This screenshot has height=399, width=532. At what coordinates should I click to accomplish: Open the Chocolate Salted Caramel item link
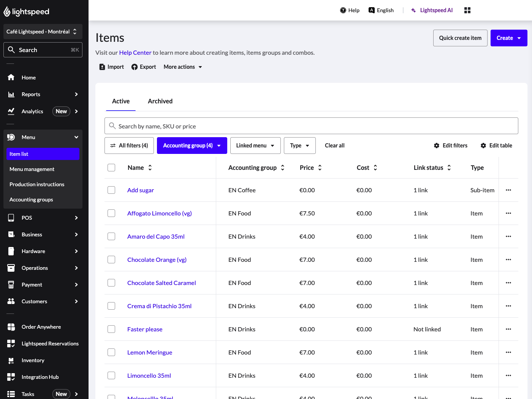(x=161, y=283)
